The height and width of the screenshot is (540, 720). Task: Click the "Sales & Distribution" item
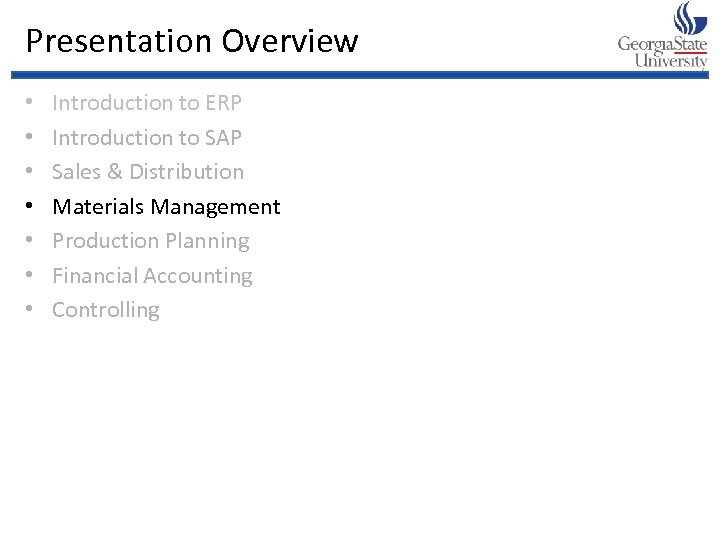(148, 172)
